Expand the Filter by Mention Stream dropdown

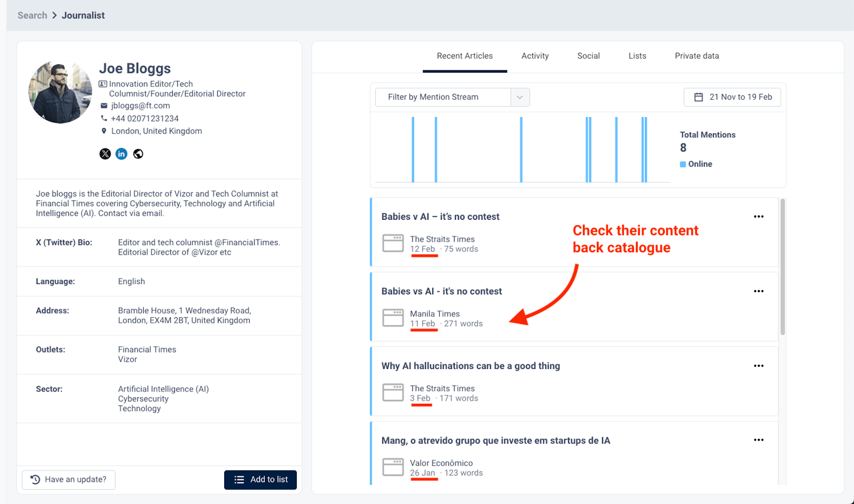pos(519,97)
